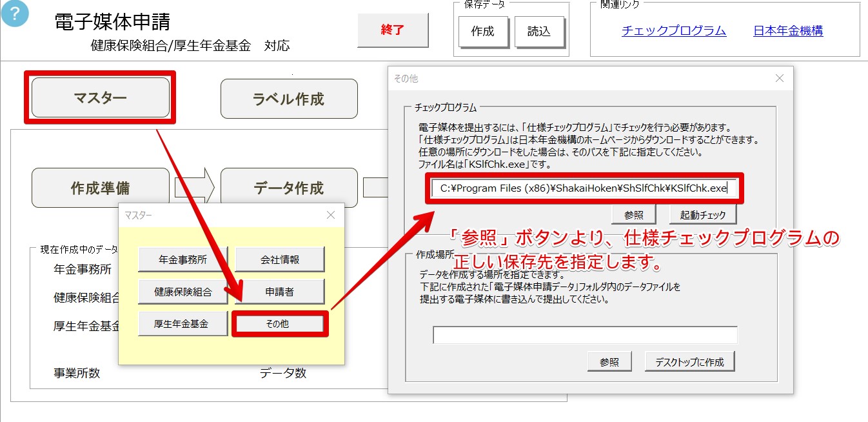The height and width of the screenshot is (422, 868).
Task: Open 申請者 in the マスター dialog
Action: click(x=280, y=292)
